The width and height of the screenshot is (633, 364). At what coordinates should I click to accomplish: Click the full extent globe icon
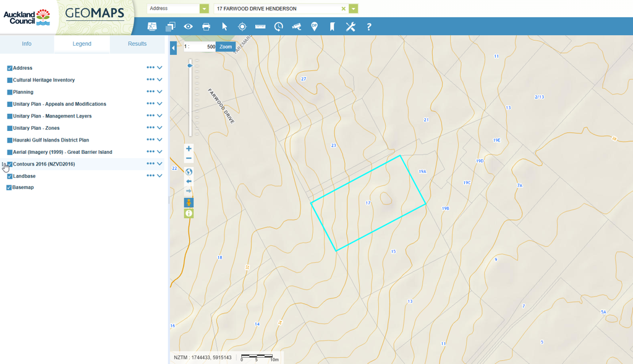[189, 172]
